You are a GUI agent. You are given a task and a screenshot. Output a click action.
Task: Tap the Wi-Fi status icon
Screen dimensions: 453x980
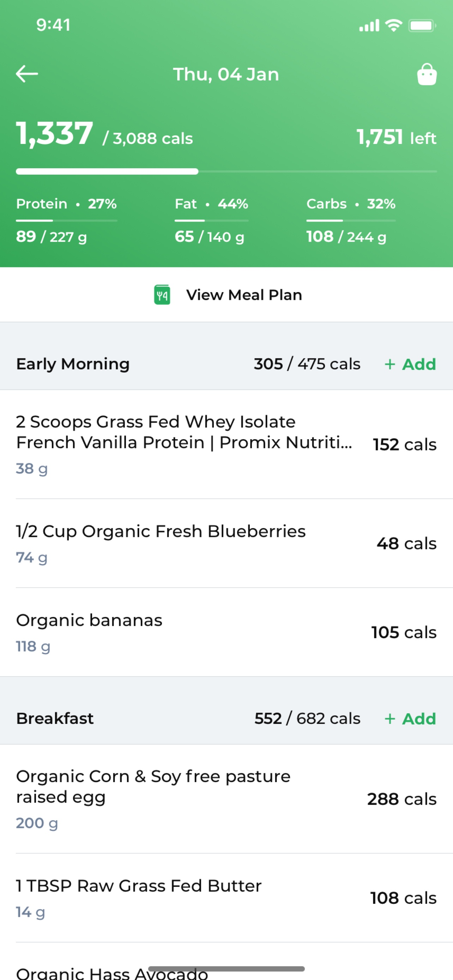coord(393,25)
